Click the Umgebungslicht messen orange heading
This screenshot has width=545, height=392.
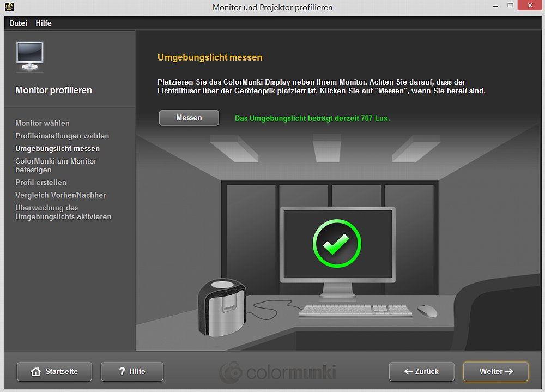point(210,57)
